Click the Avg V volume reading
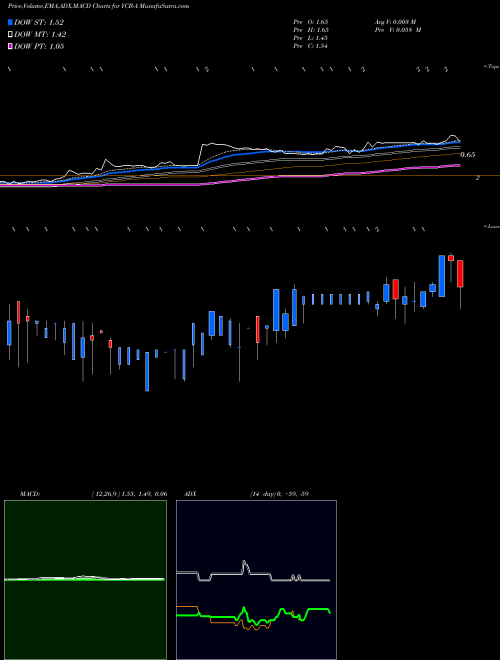 395,21
